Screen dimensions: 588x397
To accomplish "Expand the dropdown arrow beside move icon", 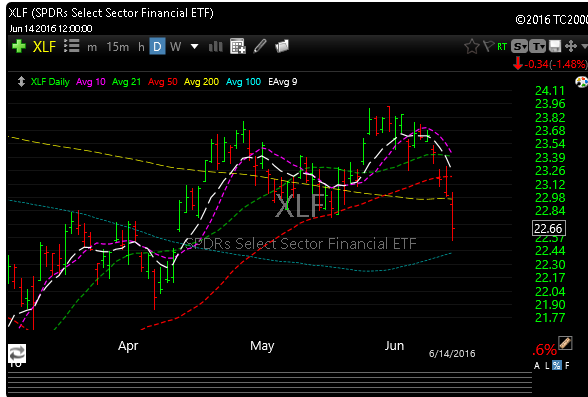I will tap(584, 46).
